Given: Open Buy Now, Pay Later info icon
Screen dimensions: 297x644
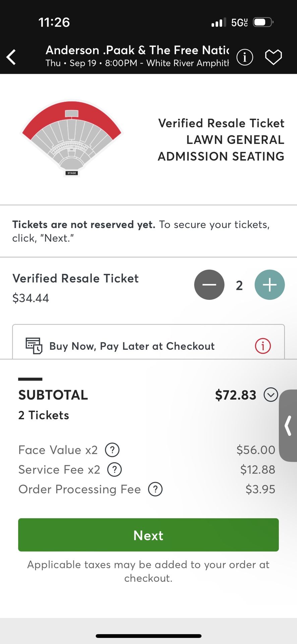Looking at the screenshot, I should pyautogui.click(x=263, y=346).
